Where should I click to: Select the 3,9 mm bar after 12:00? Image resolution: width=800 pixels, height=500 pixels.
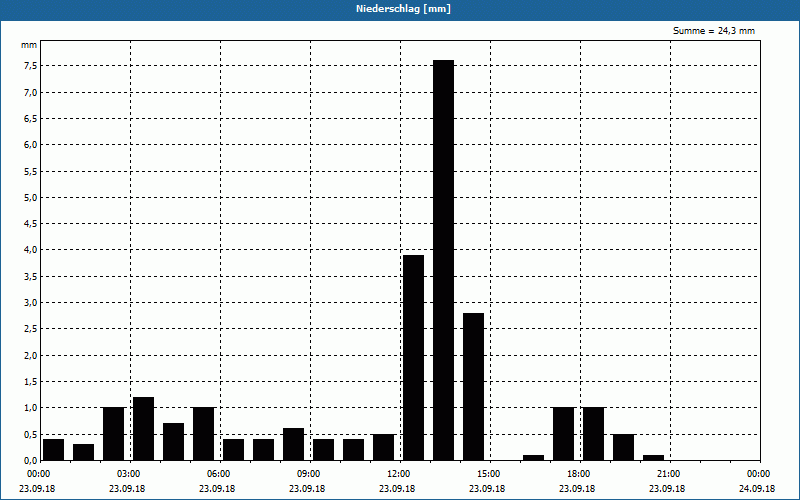(x=413, y=358)
